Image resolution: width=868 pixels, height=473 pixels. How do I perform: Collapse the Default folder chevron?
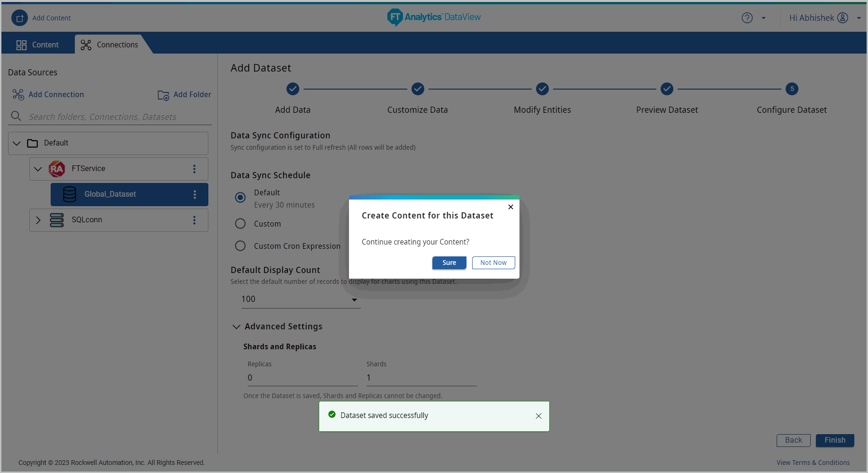tap(17, 143)
